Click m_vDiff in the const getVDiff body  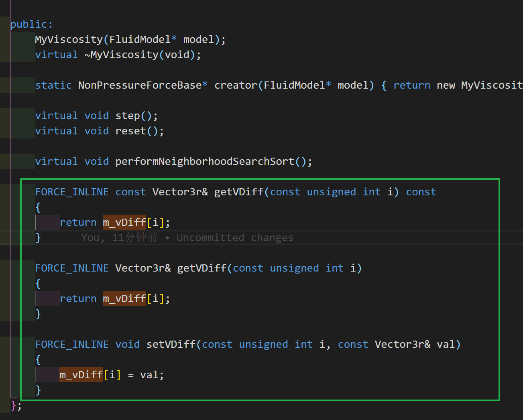coord(124,222)
